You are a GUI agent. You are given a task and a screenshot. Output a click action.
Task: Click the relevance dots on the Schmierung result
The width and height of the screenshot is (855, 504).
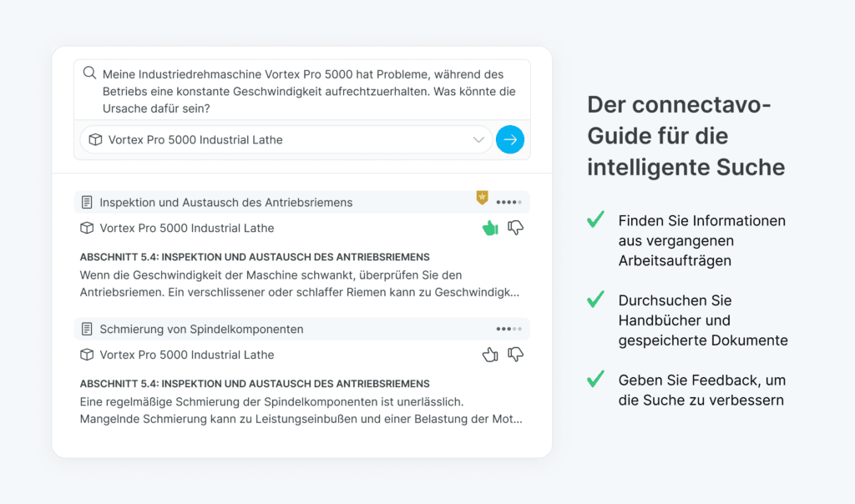[508, 329]
